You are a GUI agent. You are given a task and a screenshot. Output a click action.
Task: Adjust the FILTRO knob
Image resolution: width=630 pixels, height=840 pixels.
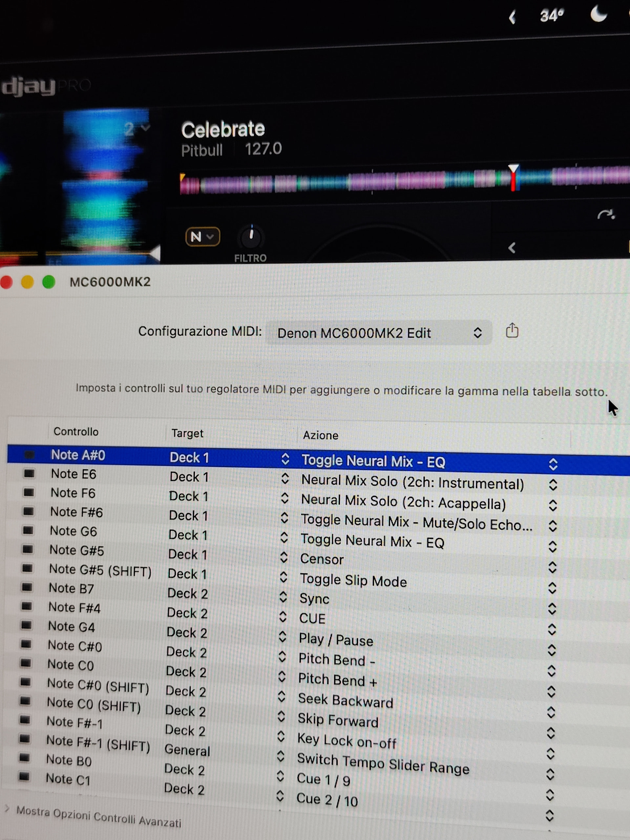point(251,237)
